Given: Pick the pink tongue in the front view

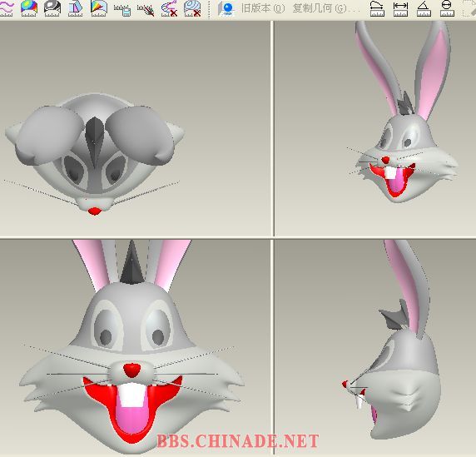Looking at the screenshot, I should coord(133,420).
